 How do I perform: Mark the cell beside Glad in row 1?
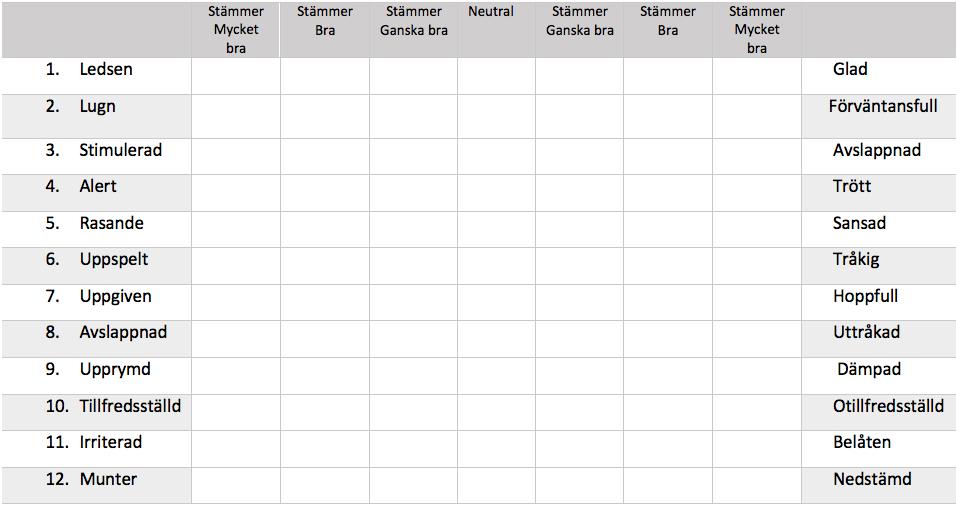[x=757, y=76]
